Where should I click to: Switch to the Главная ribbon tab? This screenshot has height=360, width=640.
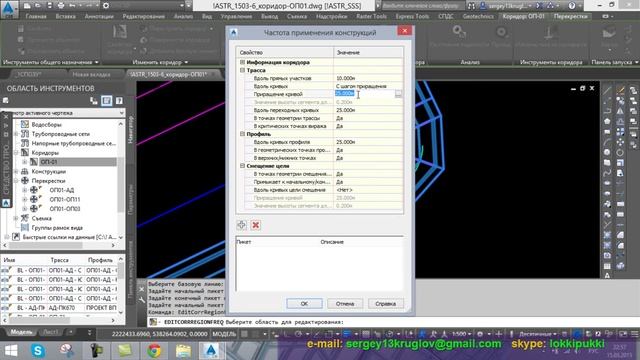36,16
